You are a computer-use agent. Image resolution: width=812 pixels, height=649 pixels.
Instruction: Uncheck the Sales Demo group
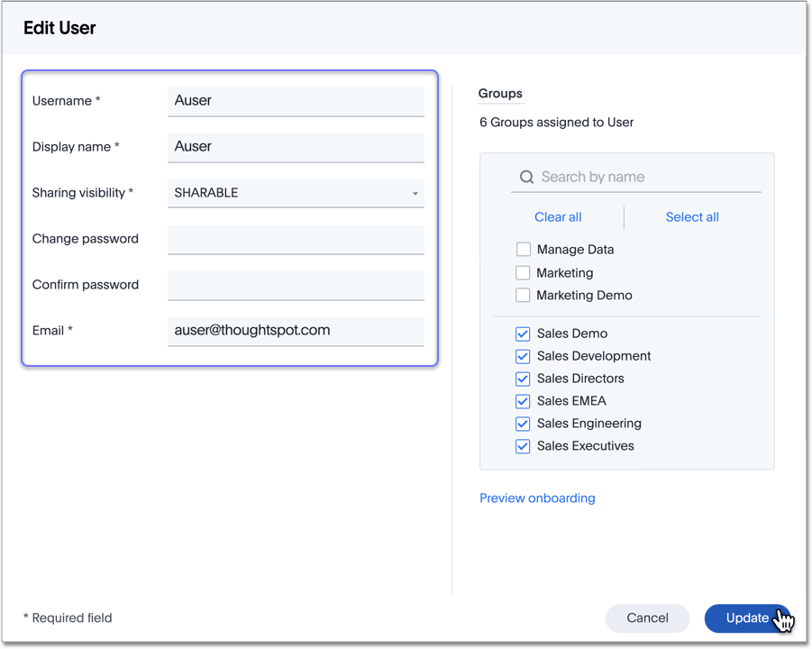click(x=523, y=334)
